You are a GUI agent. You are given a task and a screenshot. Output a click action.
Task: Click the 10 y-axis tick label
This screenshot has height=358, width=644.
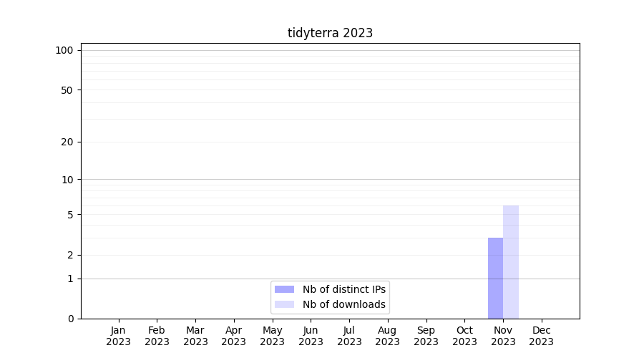coord(67,180)
